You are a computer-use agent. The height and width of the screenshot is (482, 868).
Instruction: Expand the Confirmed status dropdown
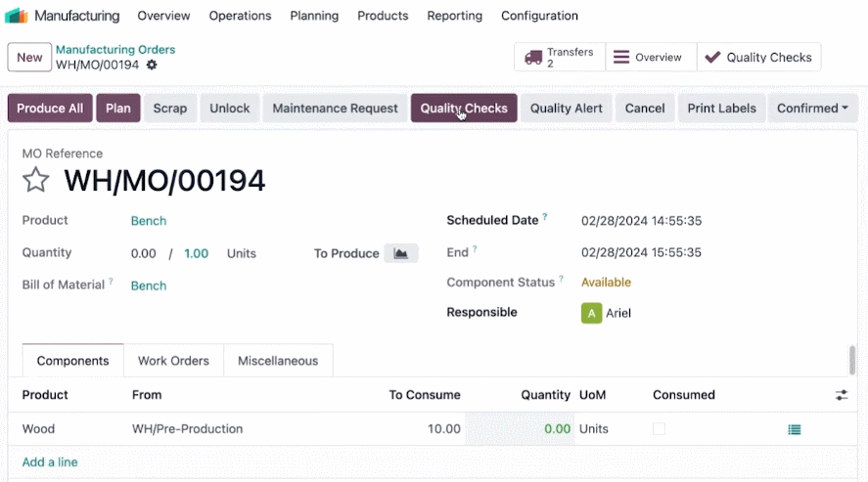tap(812, 109)
